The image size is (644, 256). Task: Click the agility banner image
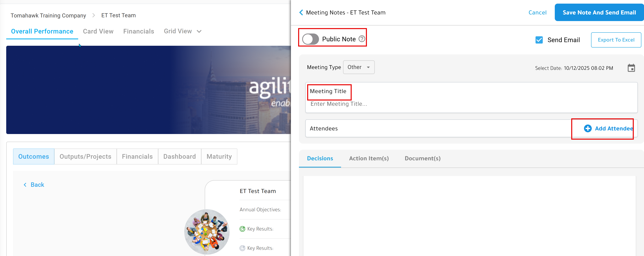point(149,90)
